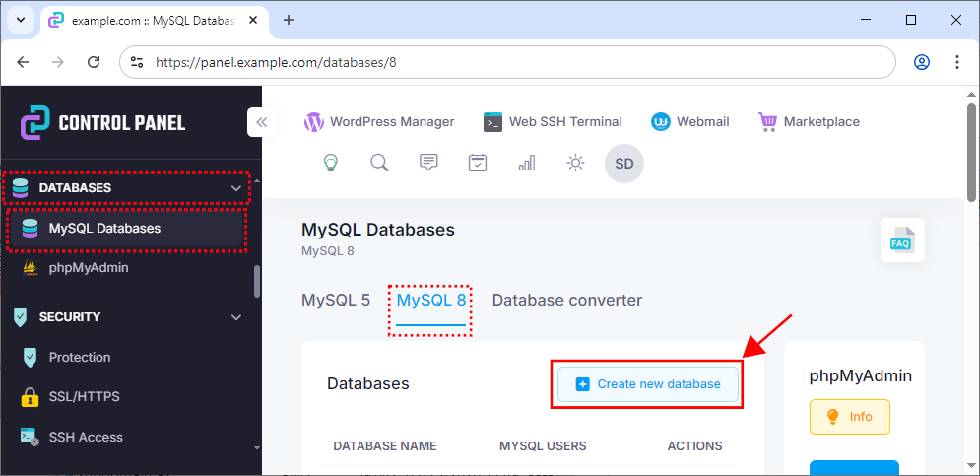Image resolution: width=980 pixels, height=476 pixels.
Task: Open the SD user avatar menu
Action: pos(624,164)
